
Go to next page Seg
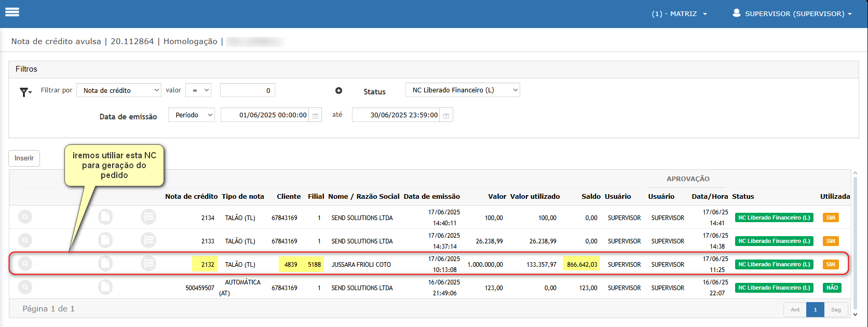coord(836,310)
